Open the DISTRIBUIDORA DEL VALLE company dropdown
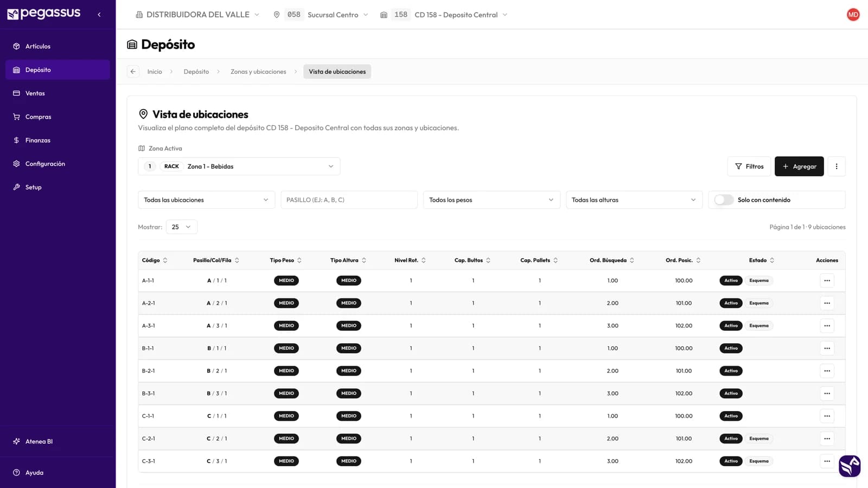 (197, 15)
